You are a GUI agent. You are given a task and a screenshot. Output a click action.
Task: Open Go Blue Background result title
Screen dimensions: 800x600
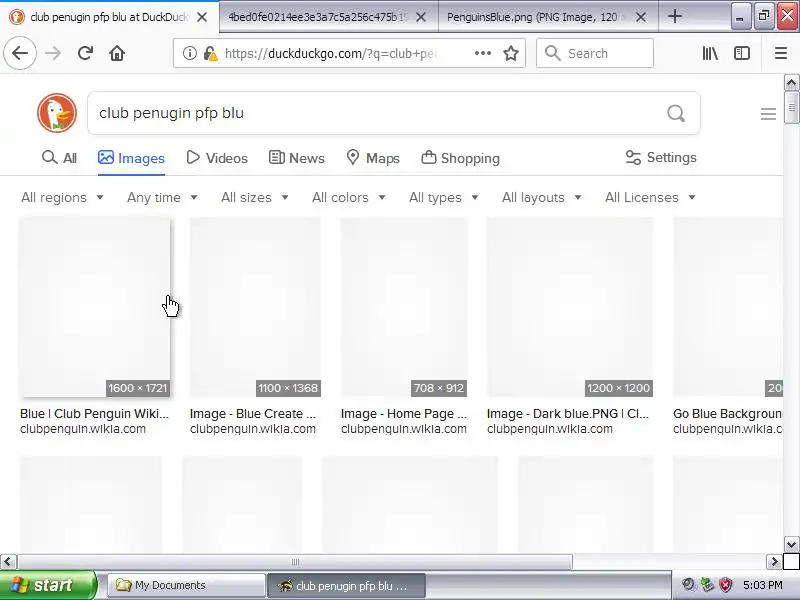[728, 413]
